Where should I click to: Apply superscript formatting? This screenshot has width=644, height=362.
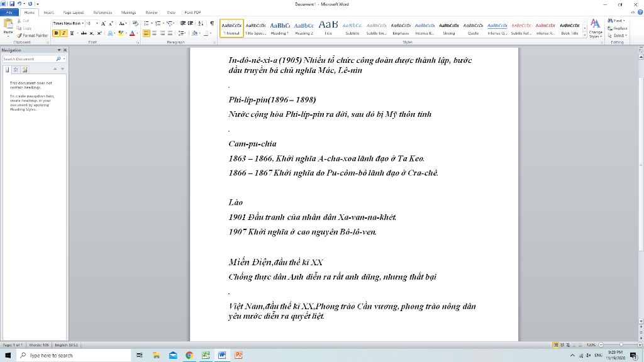(99, 33)
